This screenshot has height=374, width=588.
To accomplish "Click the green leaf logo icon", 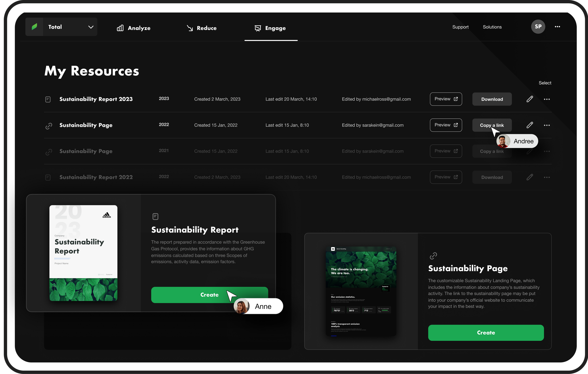I will coord(34,27).
